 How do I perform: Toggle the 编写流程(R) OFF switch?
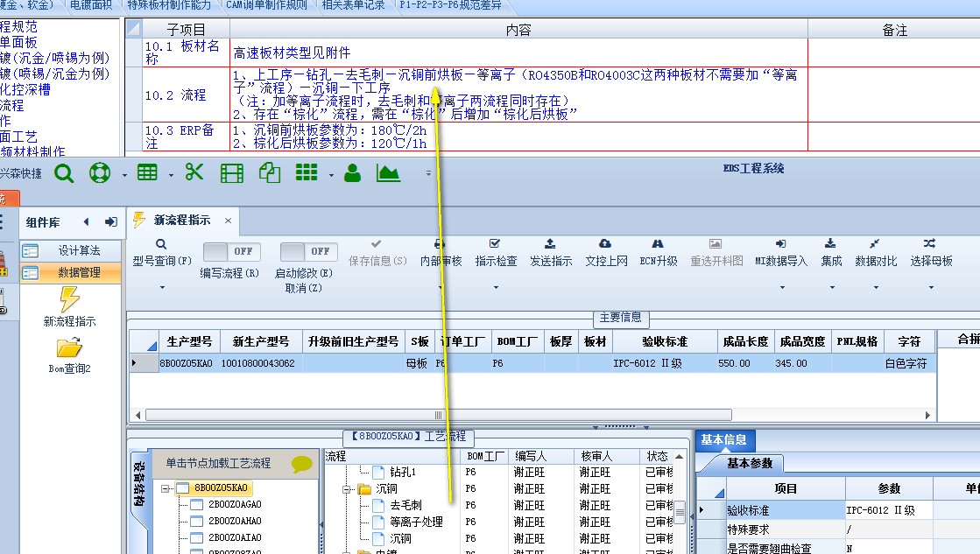232,252
